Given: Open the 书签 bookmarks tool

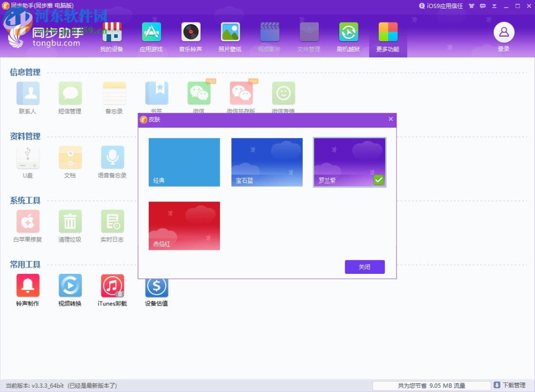Looking at the screenshot, I should (x=157, y=97).
